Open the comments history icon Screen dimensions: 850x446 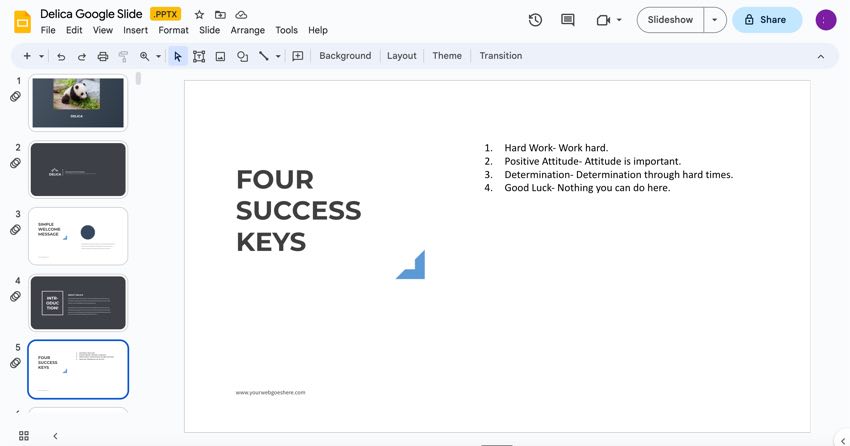click(568, 20)
